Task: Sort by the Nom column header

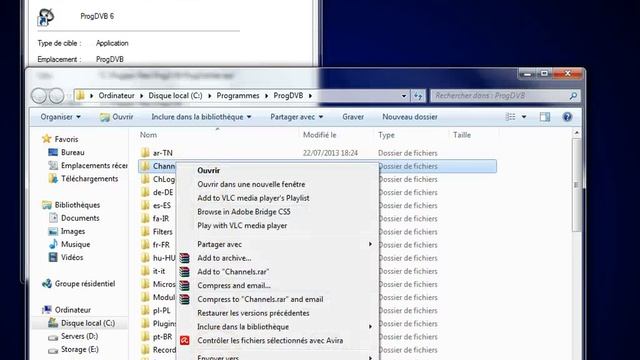Action: tap(148, 135)
